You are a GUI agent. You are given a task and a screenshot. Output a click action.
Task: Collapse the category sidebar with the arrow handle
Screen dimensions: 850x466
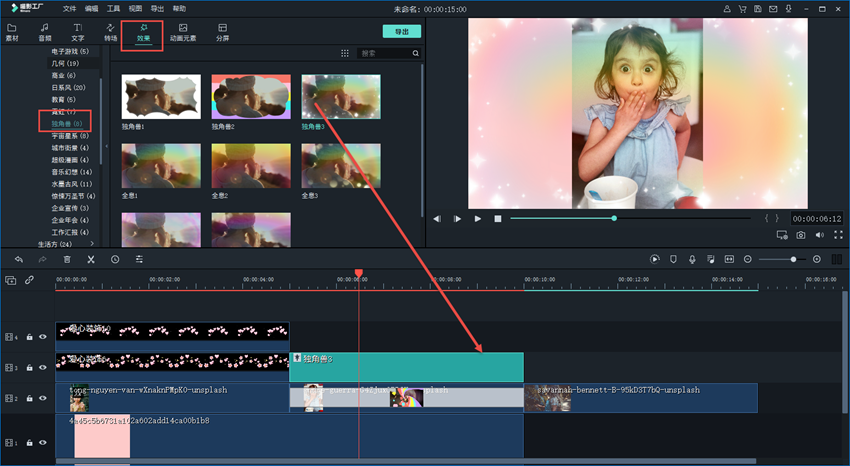106,146
